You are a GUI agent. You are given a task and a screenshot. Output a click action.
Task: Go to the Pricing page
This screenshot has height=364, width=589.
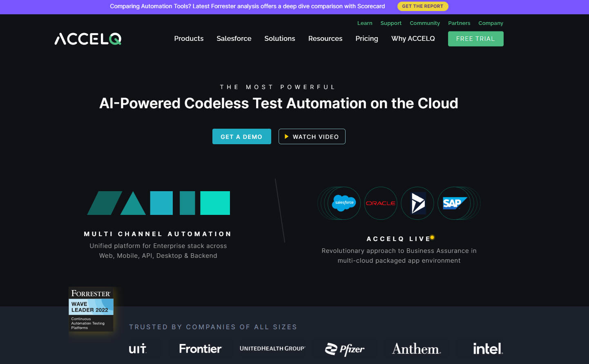(x=366, y=38)
